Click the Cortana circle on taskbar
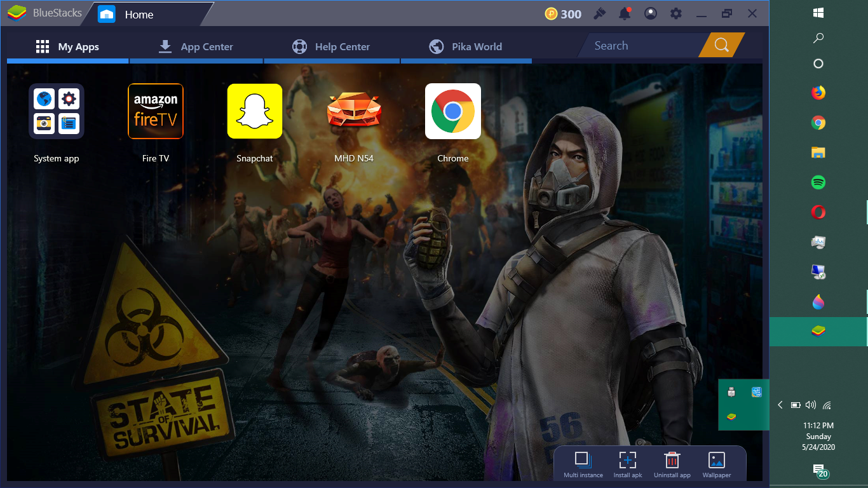Screen dimensions: 868x488 coord(818,64)
